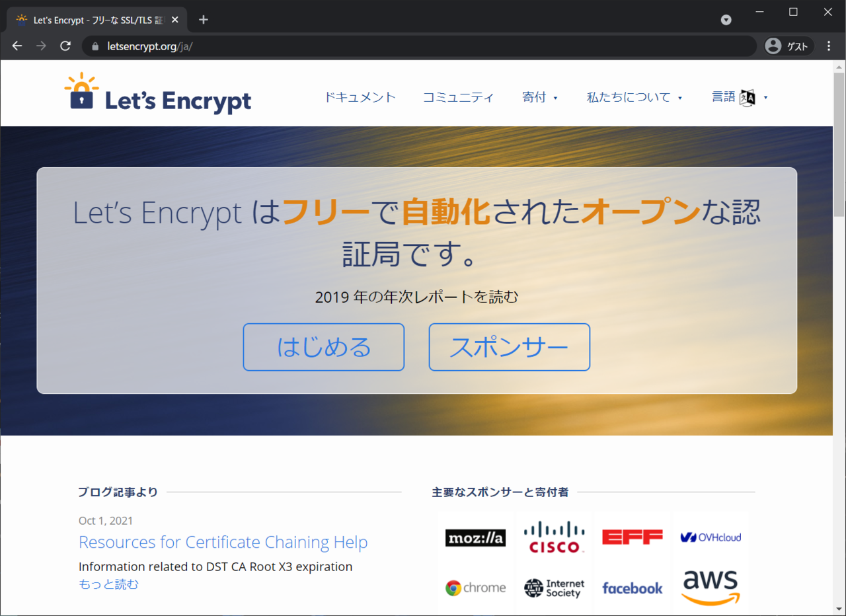Click the padlock site info icon
846x616 pixels.
click(x=95, y=46)
